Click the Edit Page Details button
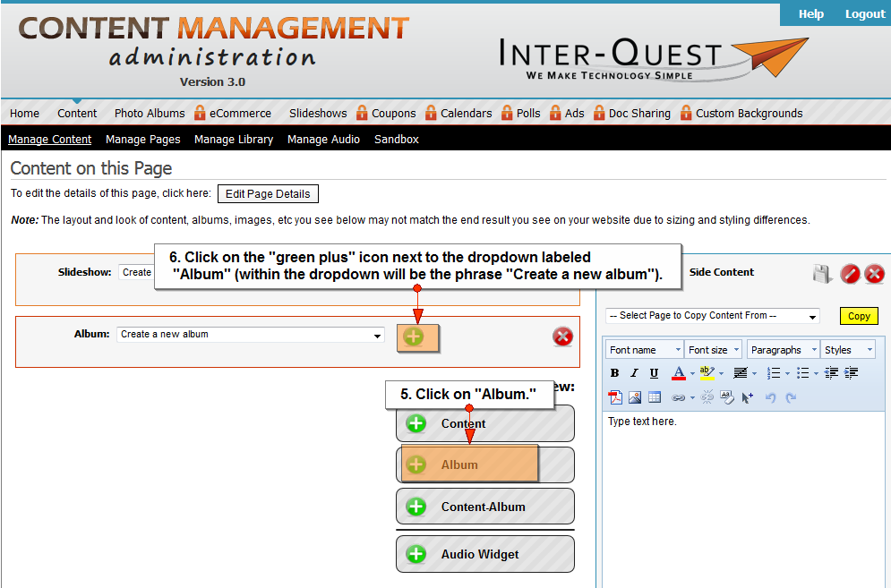The width and height of the screenshot is (891, 588). click(x=268, y=194)
